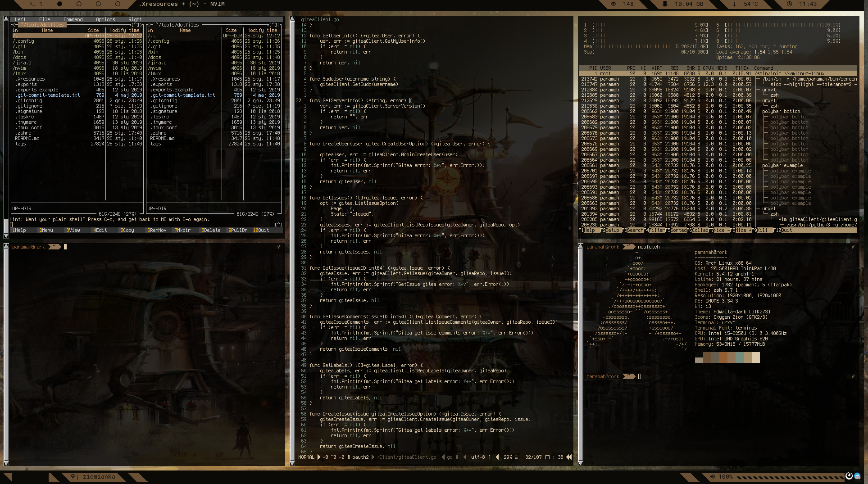
Task: Click scroll-up arrow of Midnight Commander terminal
Action: 6,18
